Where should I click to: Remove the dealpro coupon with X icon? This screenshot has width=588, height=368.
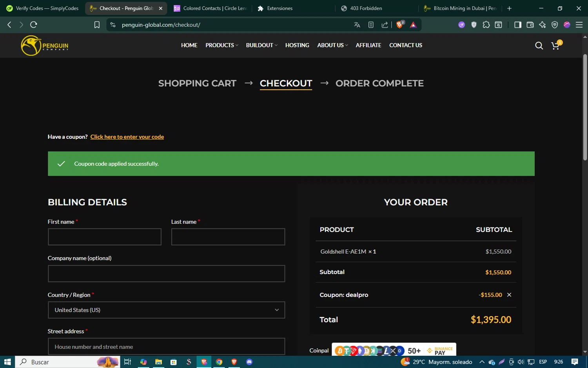(509, 295)
